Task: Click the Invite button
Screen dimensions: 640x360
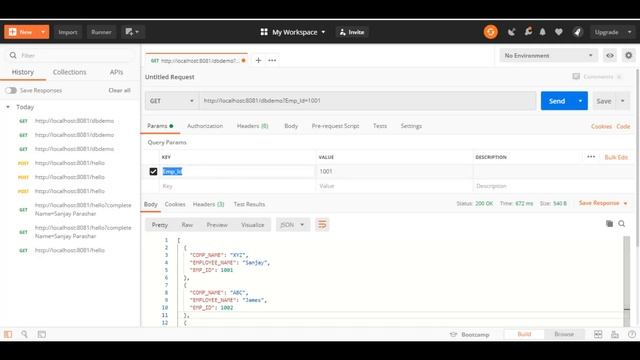Action: 352,32
